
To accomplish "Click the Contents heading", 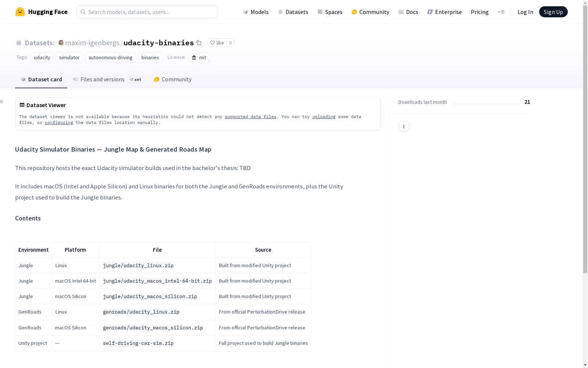I will [x=28, y=218].
